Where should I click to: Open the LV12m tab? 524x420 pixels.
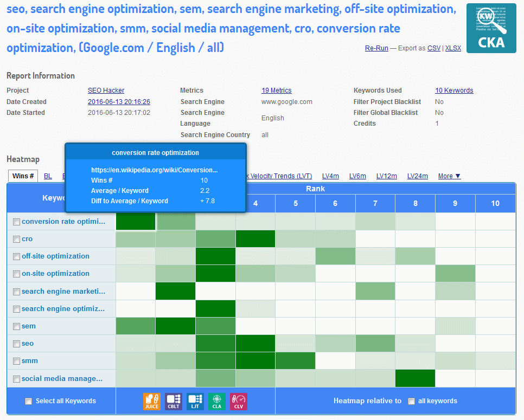click(387, 176)
